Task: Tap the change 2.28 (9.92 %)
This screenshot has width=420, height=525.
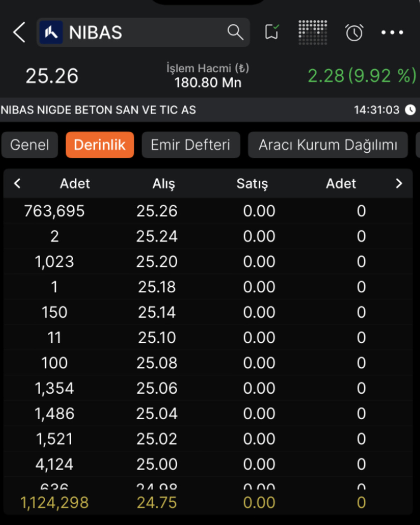Action: coord(362,76)
